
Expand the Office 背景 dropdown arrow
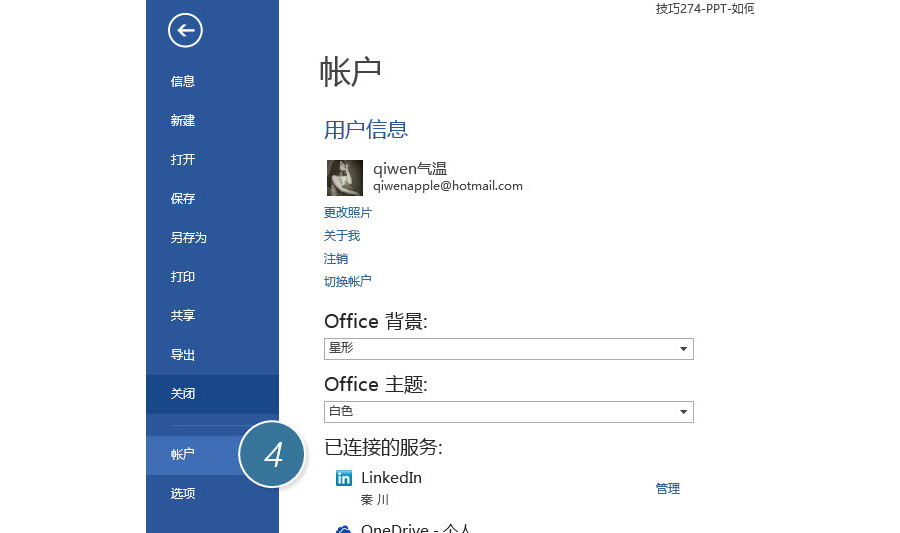683,349
